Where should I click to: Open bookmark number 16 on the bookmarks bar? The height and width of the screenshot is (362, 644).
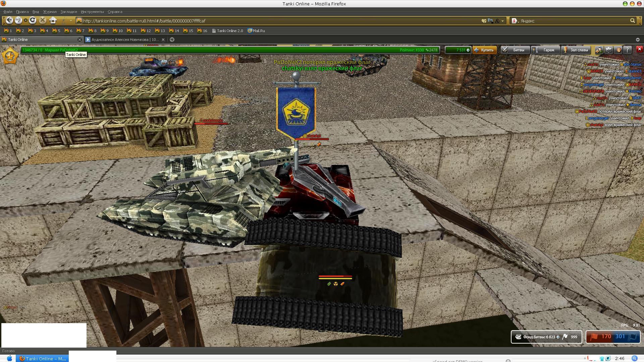pyautogui.click(x=202, y=31)
